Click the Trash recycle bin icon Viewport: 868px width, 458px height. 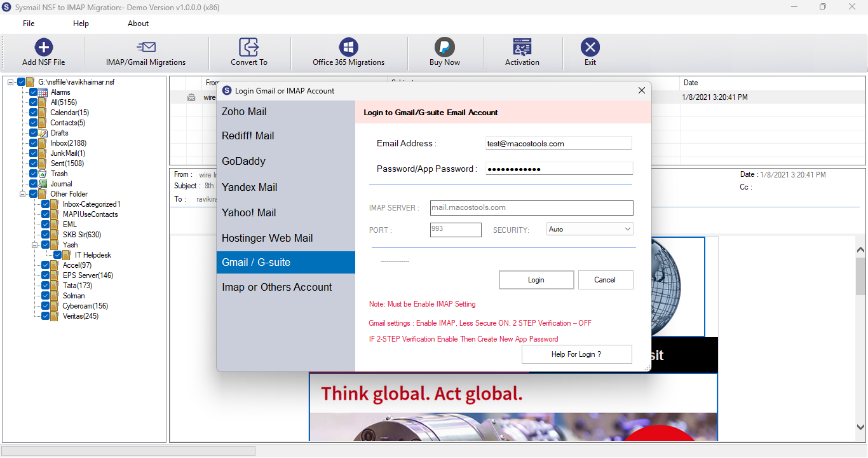[x=43, y=174]
